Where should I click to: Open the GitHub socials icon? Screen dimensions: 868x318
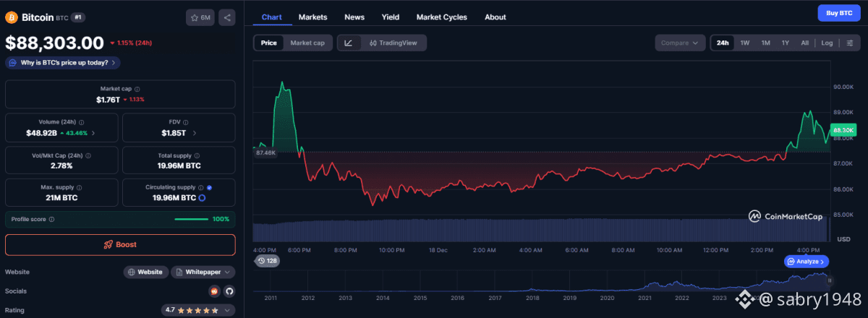pyautogui.click(x=229, y=291)
